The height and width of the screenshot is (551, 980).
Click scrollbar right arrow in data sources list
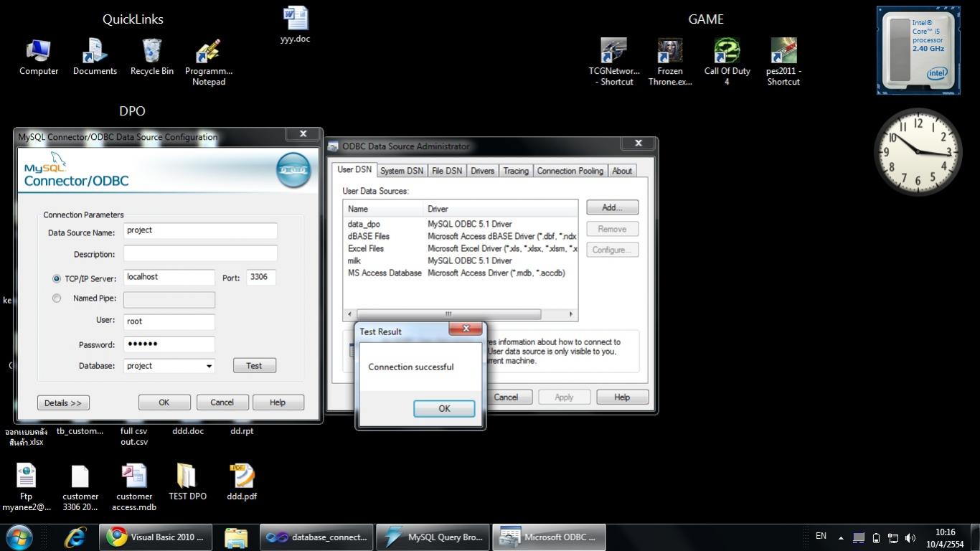(571, 314)
